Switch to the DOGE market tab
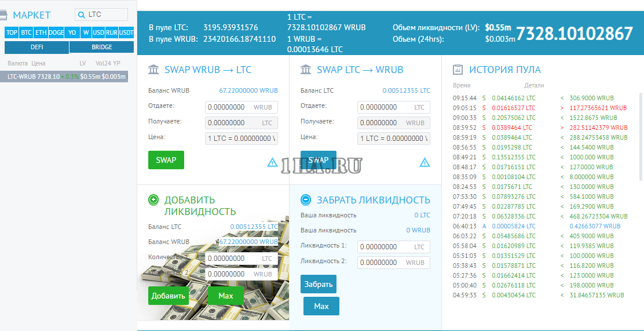Image resolution: width=644 pixels, height=331 pixels. pyautogui.click(x=56, y=32)
